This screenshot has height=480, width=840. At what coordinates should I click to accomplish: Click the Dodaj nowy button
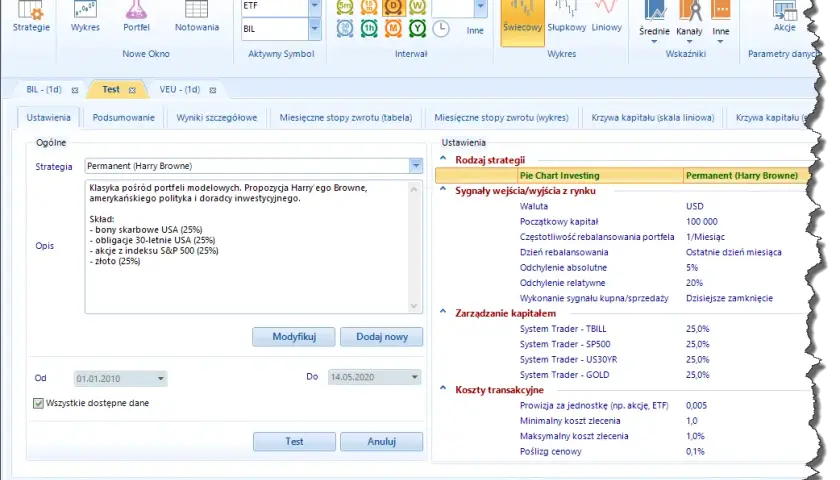click(x=381, y=337)
